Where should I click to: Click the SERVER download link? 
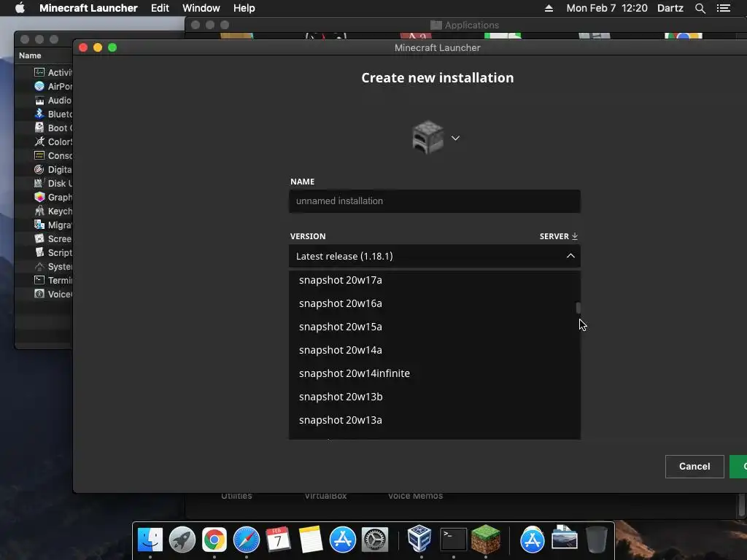(x=558, y=236)
